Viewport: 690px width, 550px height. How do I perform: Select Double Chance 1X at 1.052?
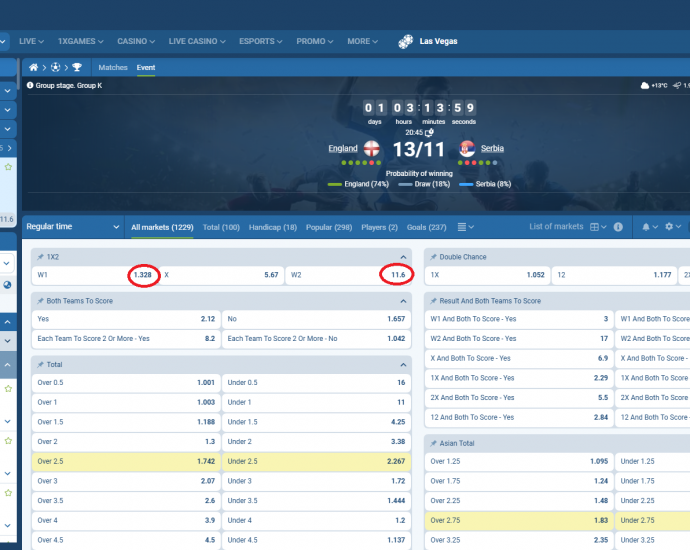pos(488,275)
